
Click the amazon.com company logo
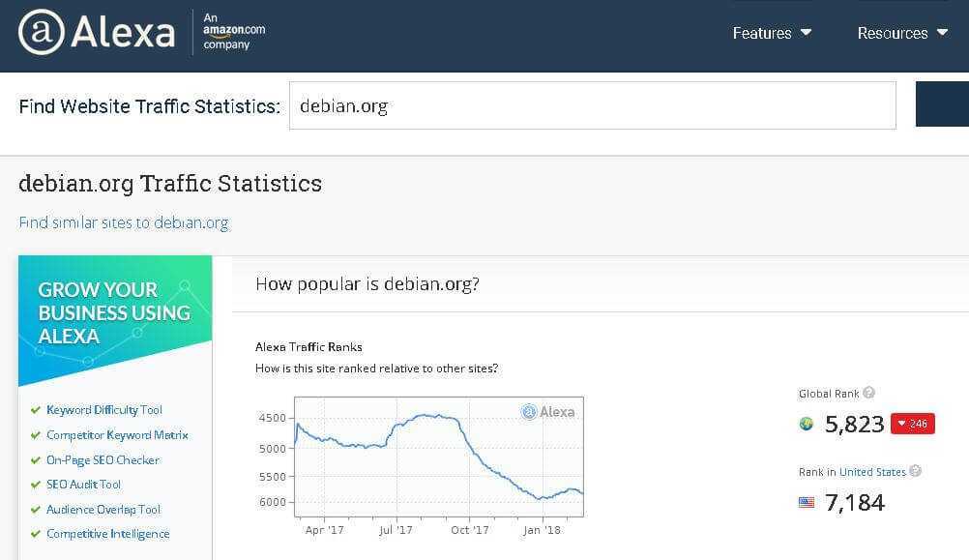(234, 32)
